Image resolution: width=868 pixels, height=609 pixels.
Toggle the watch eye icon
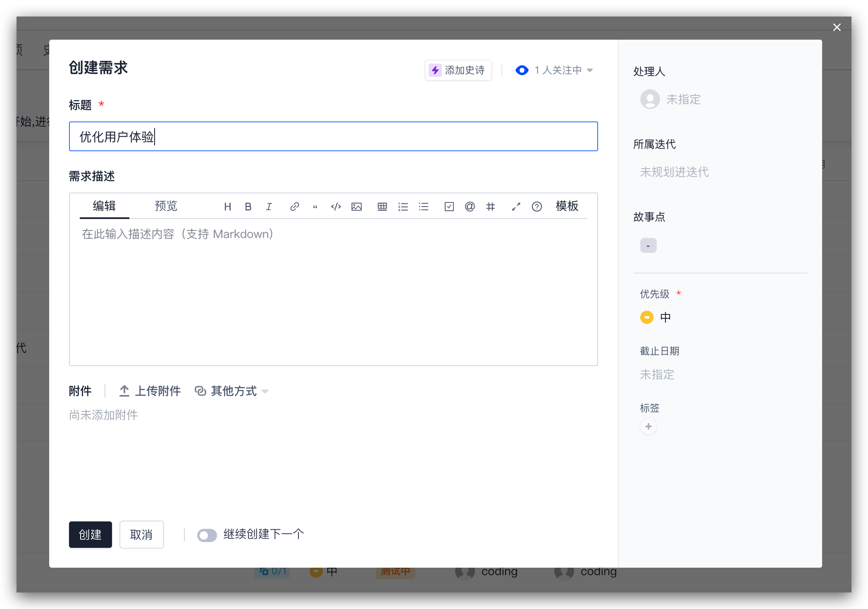522,70
